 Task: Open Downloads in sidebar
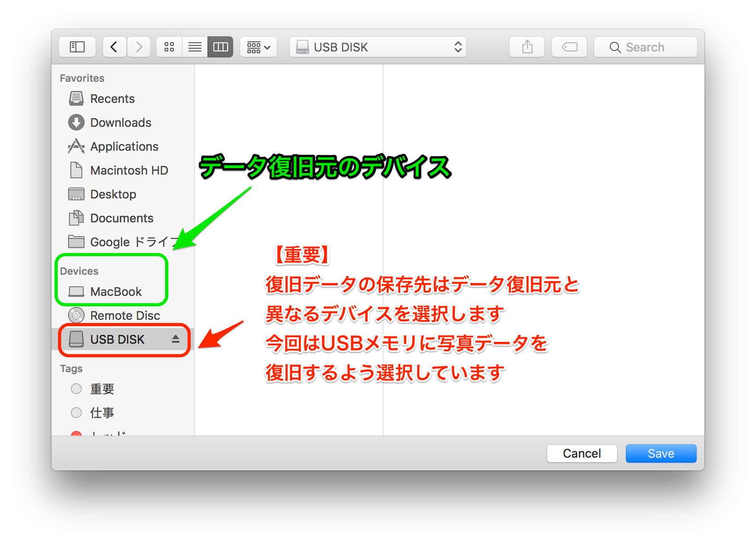[120, 123]
